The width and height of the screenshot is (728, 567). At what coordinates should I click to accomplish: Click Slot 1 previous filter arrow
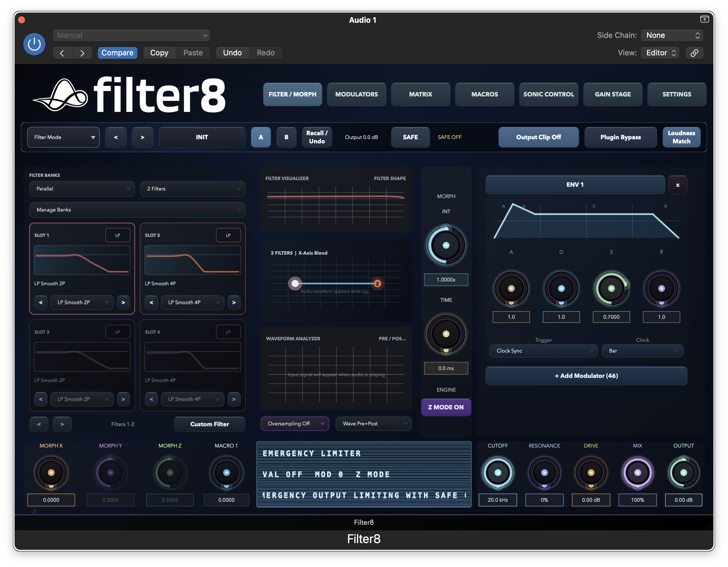tap(41, 302)
